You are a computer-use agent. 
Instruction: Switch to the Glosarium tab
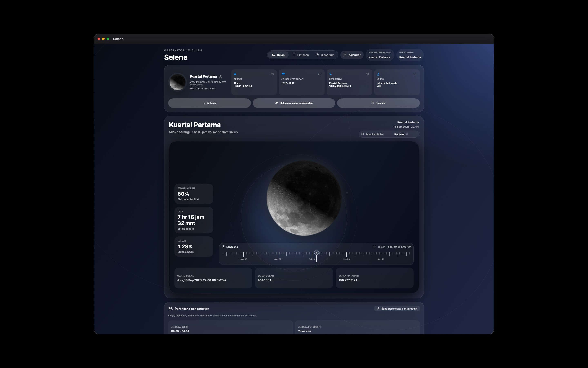[325, 55]
